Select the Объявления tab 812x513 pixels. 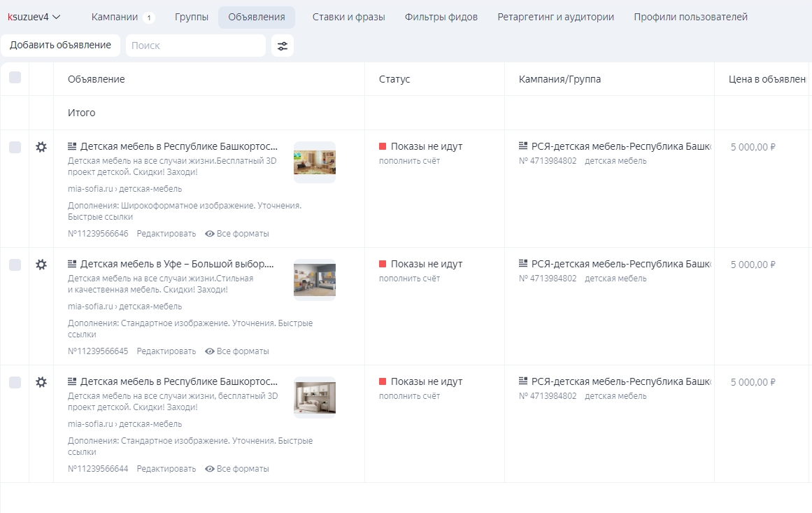[257, 17]
